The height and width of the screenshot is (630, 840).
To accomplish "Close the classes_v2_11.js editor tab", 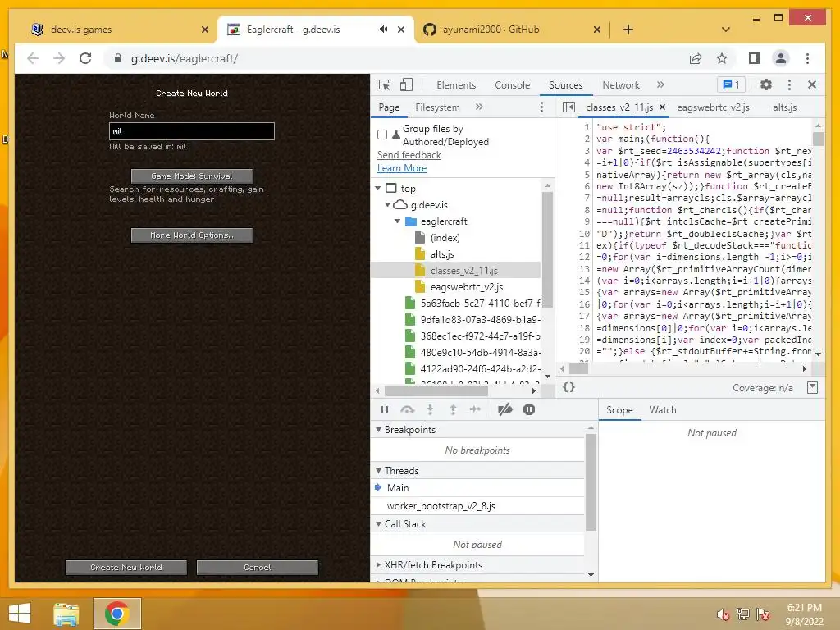I will click(x=663, y=107).
